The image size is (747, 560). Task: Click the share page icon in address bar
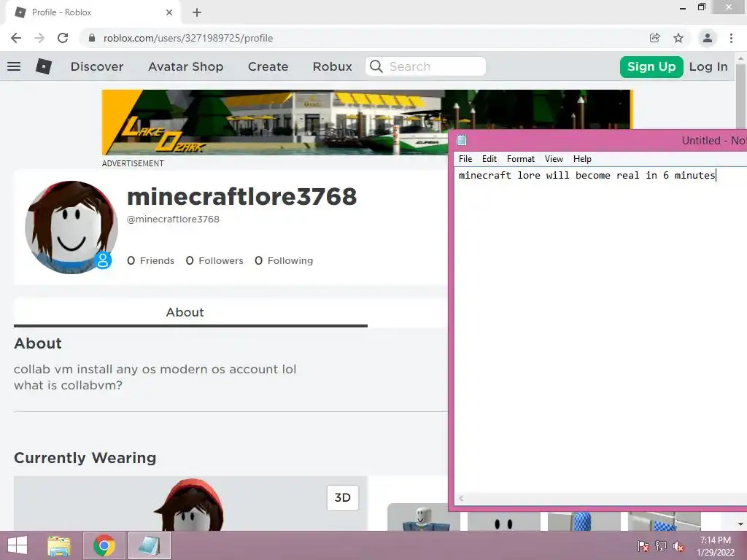pyautogui.click(x=655, y=38)
